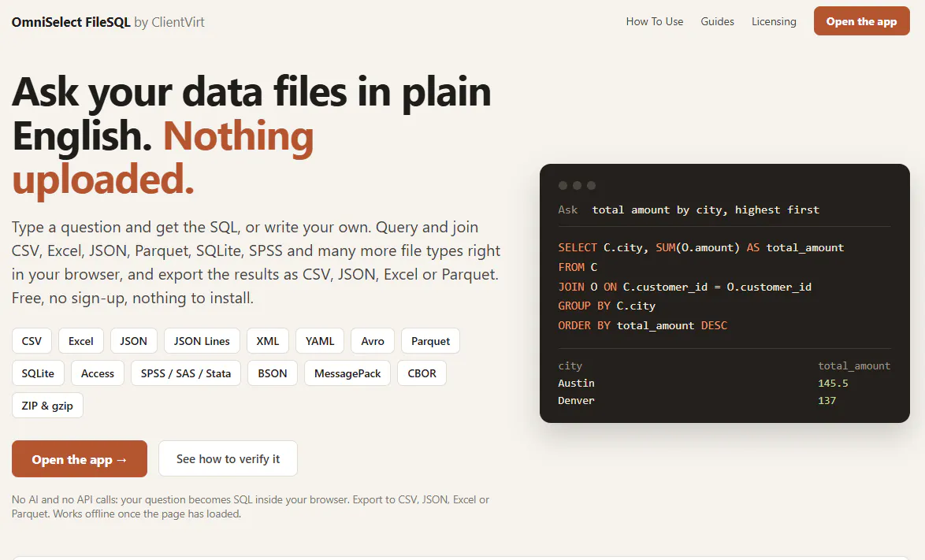Viewport: 925px width, 560px height.
Task: Click the 'Ask' label in demo panel
Action: coord(567,210)
